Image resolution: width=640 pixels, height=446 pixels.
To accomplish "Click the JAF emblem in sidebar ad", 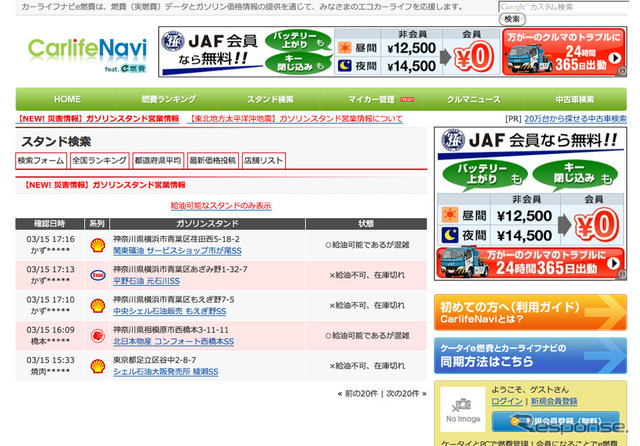I will pyautogui.click(x=453, y=140).
